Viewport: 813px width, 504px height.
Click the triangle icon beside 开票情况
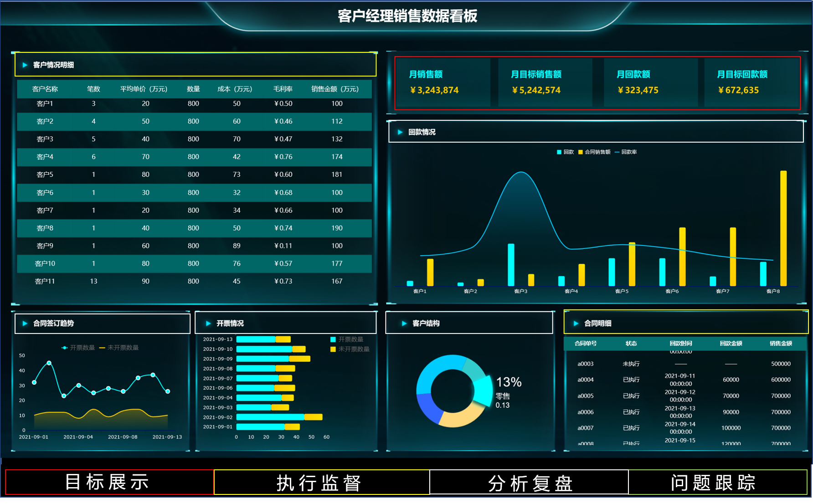click(208, 324)
